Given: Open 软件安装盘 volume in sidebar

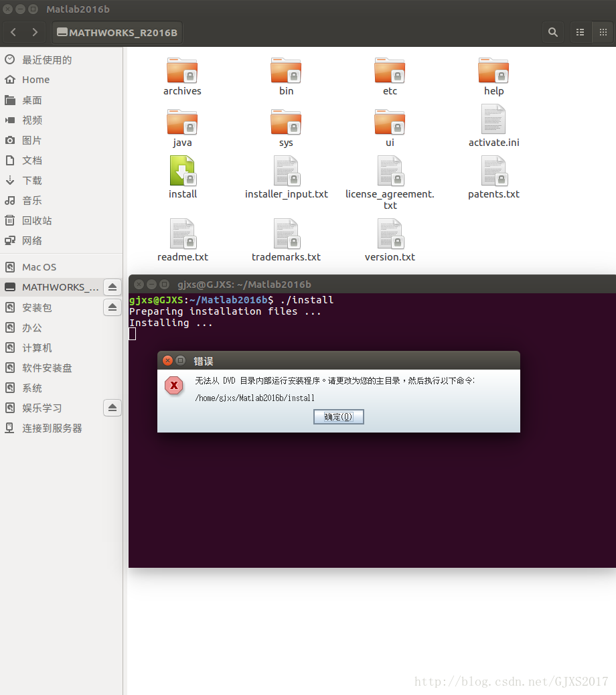Looking at the screenshot, I should pyautogui.click(x=61, y=368).
